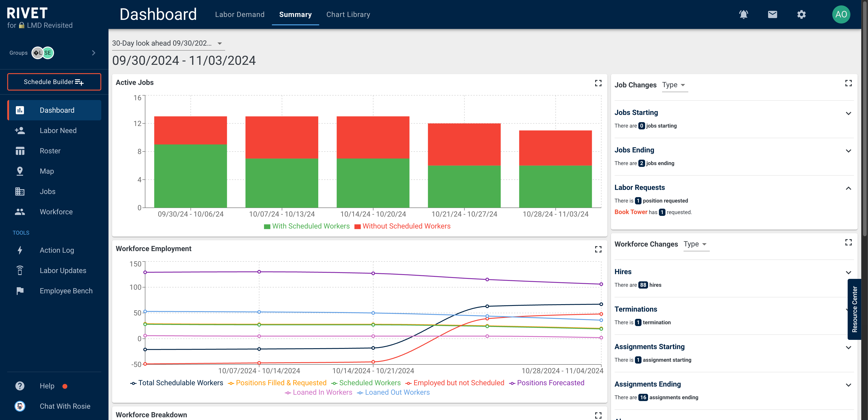Open the Book Tower link
Viewport: 868px width, 420px height.
(631, 212)
